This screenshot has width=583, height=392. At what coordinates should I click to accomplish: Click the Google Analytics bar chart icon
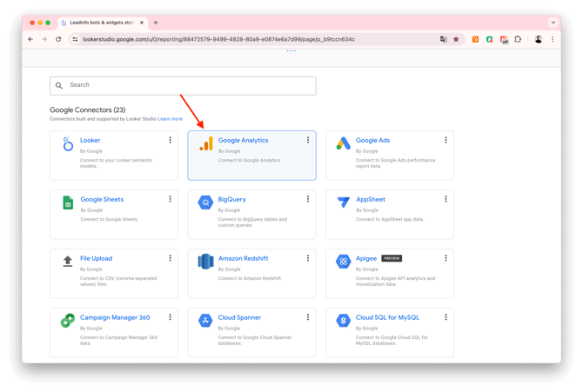(206, 143)
